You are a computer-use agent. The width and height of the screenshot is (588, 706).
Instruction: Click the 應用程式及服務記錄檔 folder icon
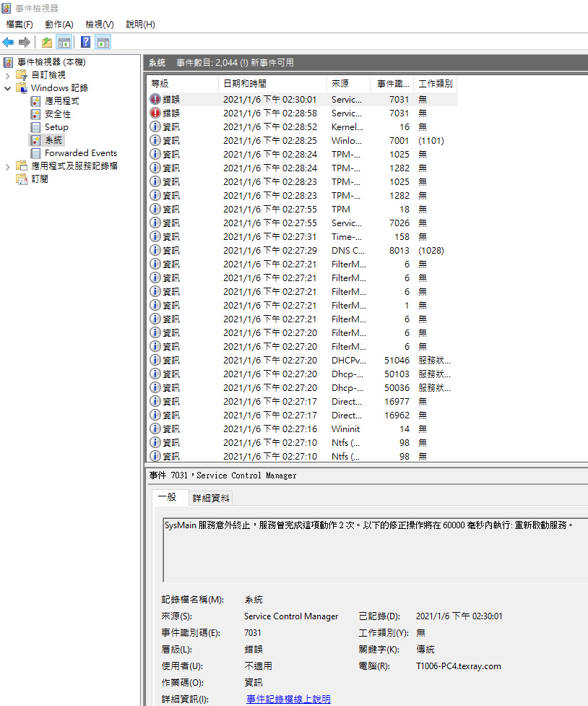pyautogui.click(x=22, y=166)
